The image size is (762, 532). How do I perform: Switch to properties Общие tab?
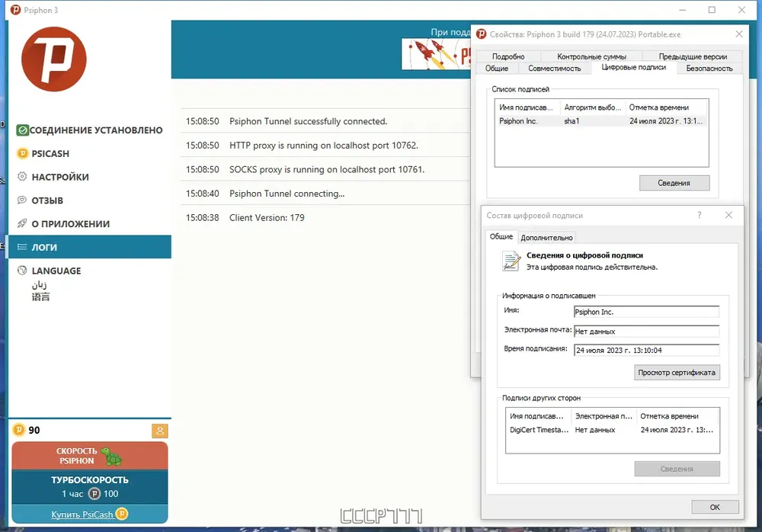[497, 68]
